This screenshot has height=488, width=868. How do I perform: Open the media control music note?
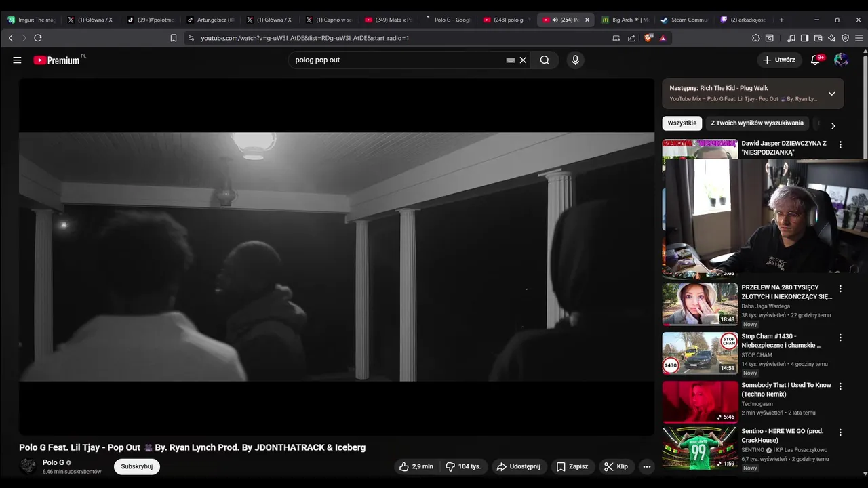(x=791, y=38)
